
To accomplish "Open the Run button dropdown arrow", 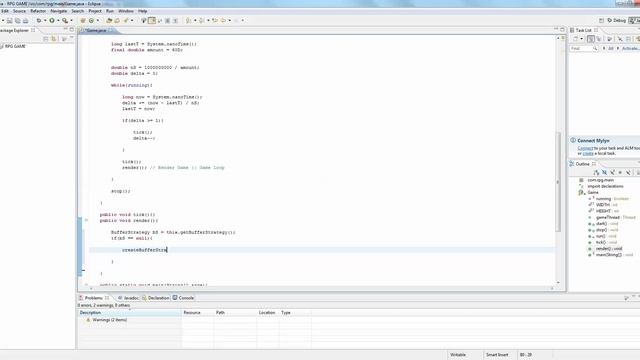I will tap(58, 20).
